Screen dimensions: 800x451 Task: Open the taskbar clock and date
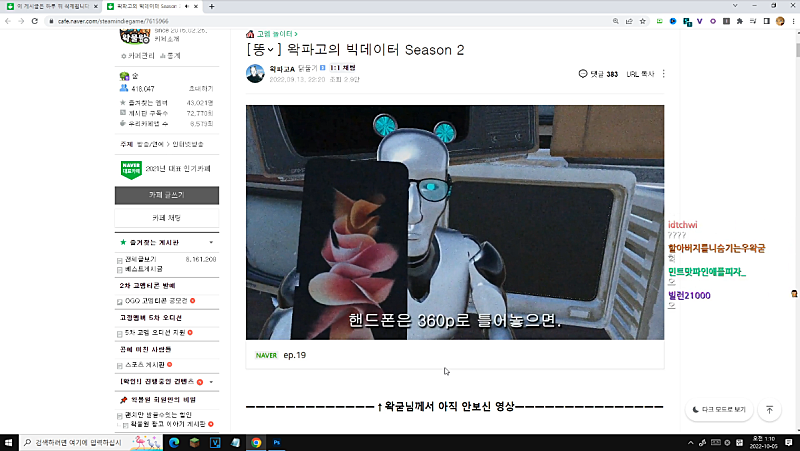tap(764, 442)
